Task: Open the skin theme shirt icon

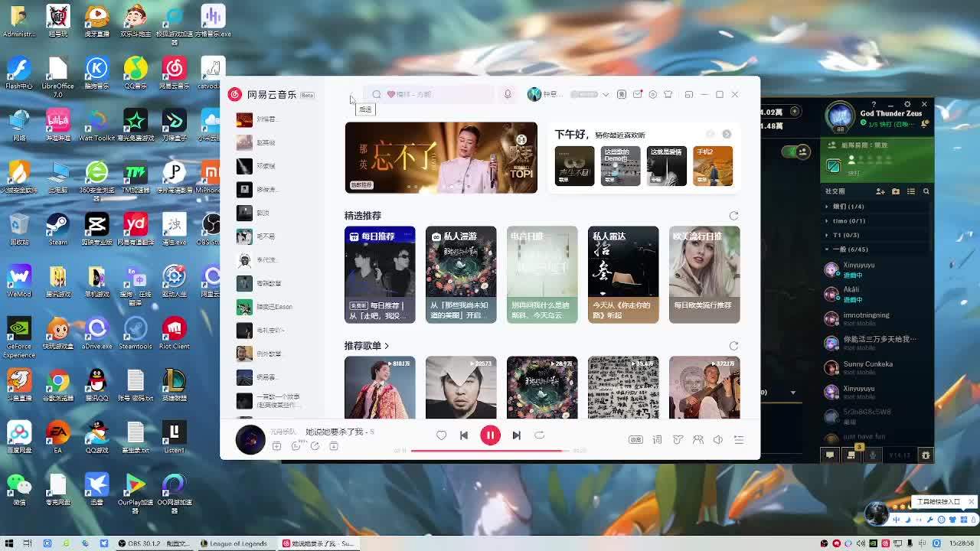Action: coord(668,94)
